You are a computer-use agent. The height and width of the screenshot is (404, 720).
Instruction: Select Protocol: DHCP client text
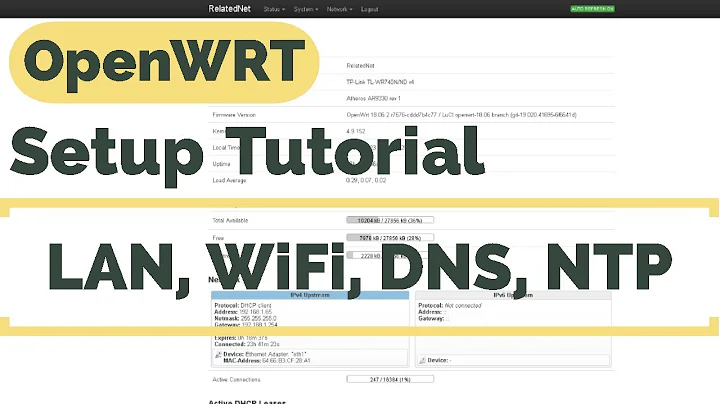pyautogui.click(x=242, y=305)
